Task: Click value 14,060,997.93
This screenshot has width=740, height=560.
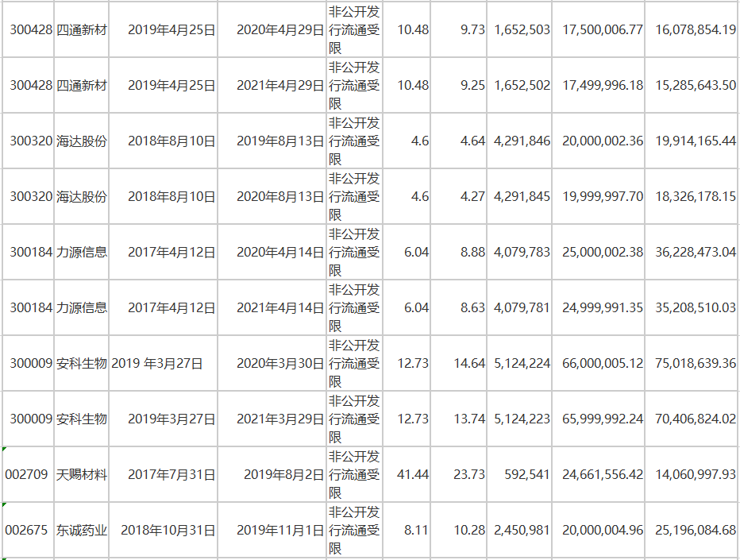Action: [x=692, y=474]
